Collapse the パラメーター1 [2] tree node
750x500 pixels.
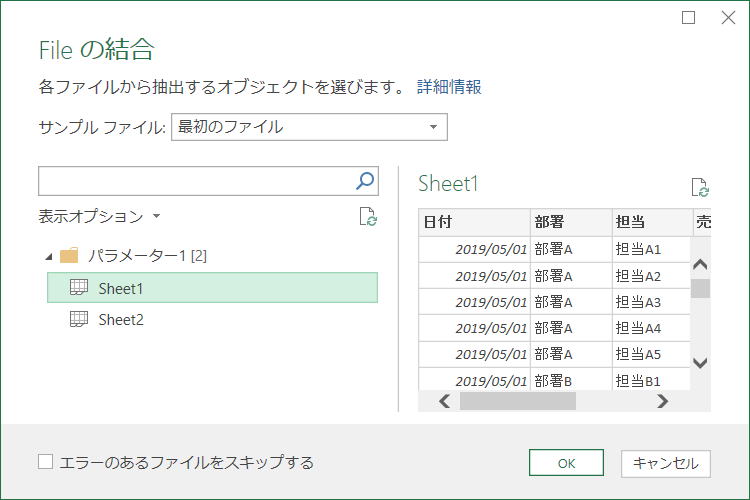[x=48, y=257]
